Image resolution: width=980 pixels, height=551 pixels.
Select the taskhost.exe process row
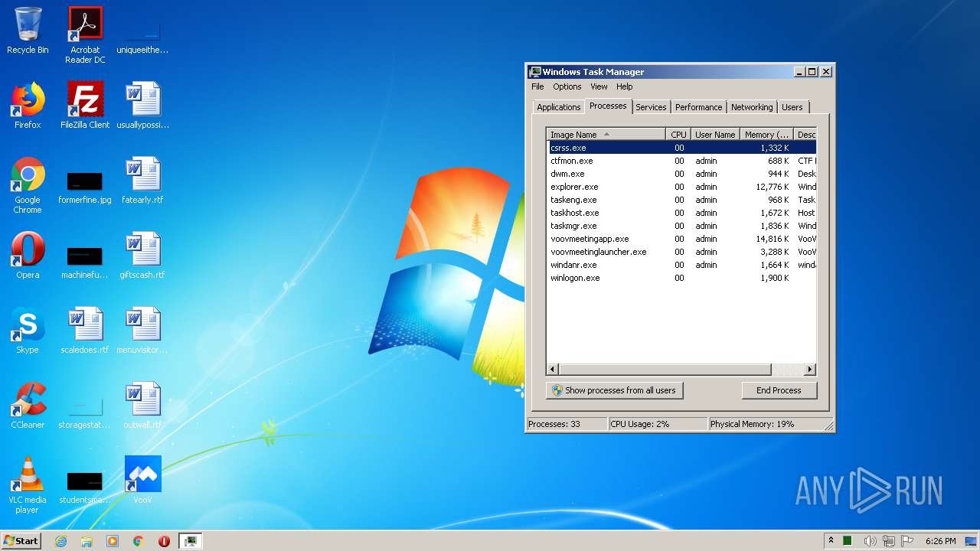click(x=682, y=213)
